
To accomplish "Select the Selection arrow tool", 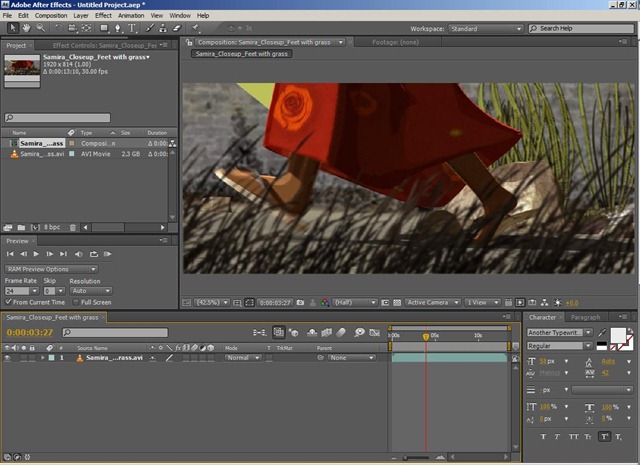I will (x=13, y=28).
